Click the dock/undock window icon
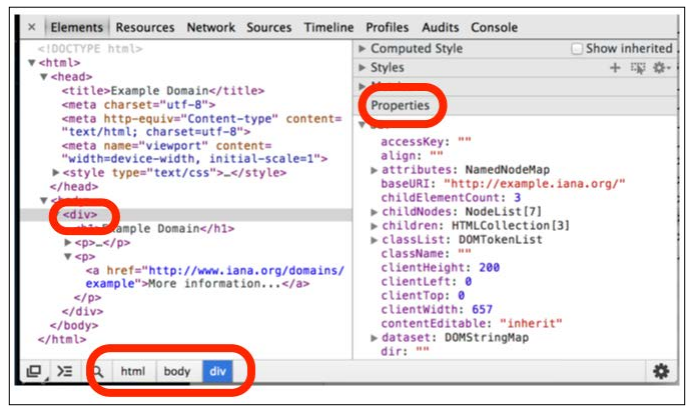This screenshot has width=689, height=409. [34, 371]
